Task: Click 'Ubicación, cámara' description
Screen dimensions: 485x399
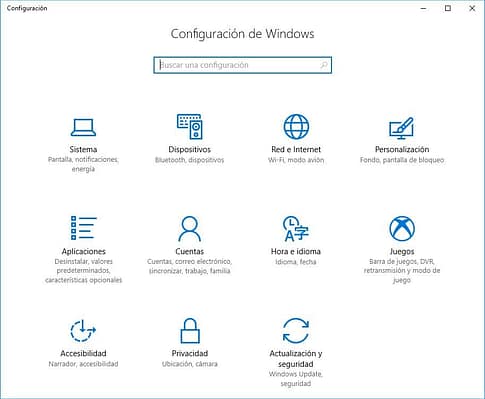Action: [x=190, y=364]
